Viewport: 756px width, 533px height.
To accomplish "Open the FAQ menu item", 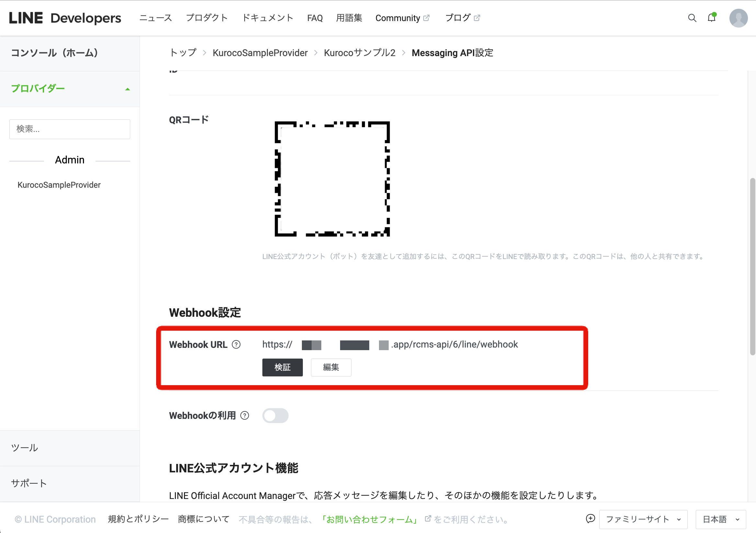I will 315,18.
